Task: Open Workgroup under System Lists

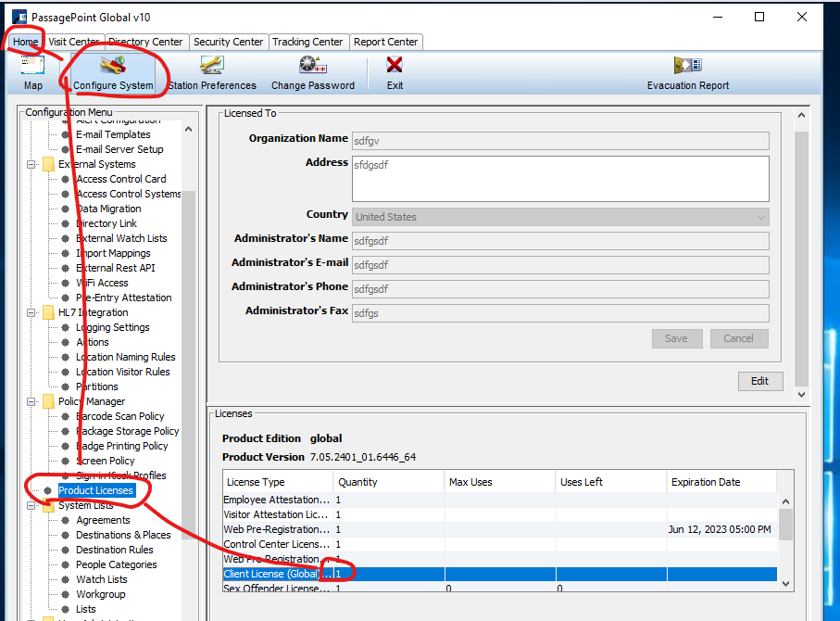Action: (101, 594)
